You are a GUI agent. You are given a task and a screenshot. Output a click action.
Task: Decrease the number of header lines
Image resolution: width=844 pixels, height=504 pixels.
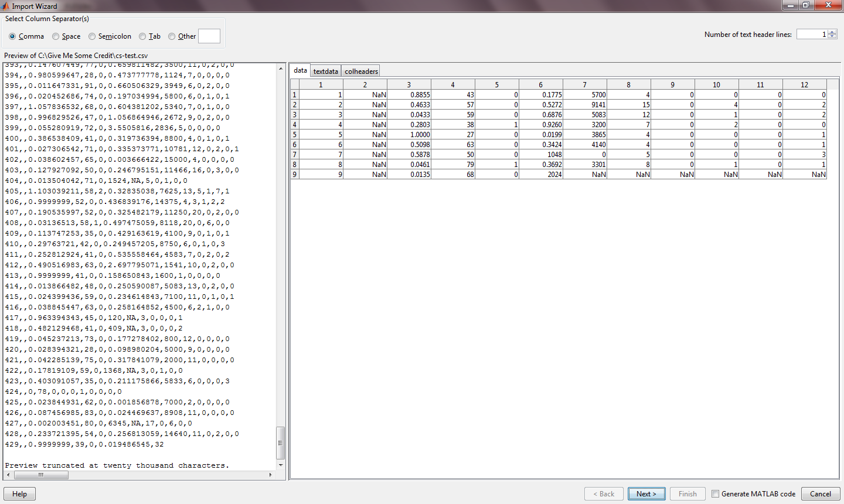[x=832, y=37]
